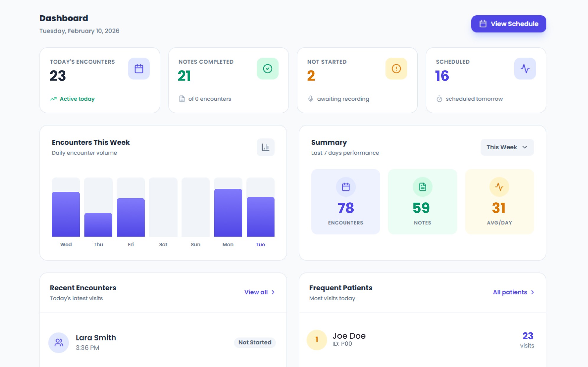Open View all recent encounters link

[259, 292]
